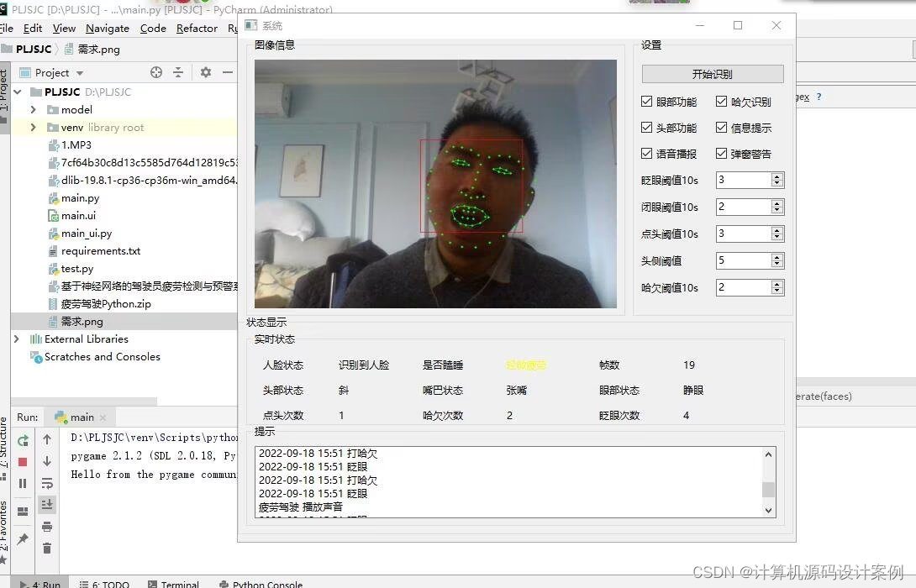916x588 pixels.
Task: Stop the running process with red square
Action: point(23,462)
